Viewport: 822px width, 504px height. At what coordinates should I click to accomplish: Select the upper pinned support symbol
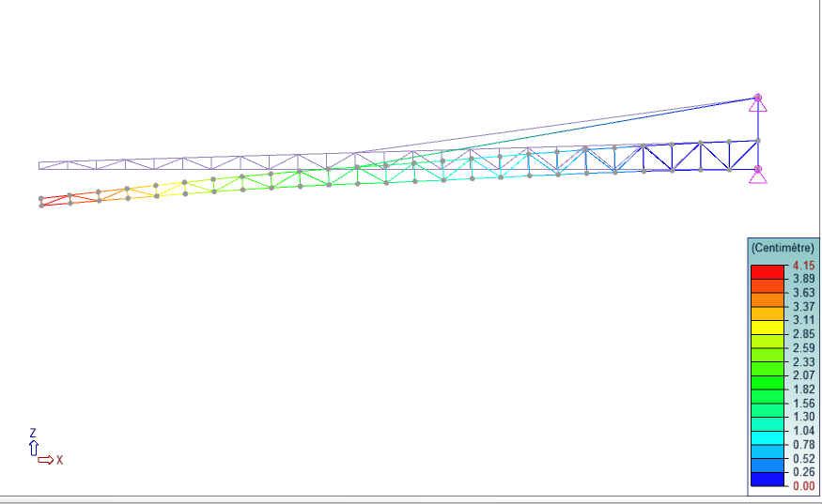click(x=757, y=103)
